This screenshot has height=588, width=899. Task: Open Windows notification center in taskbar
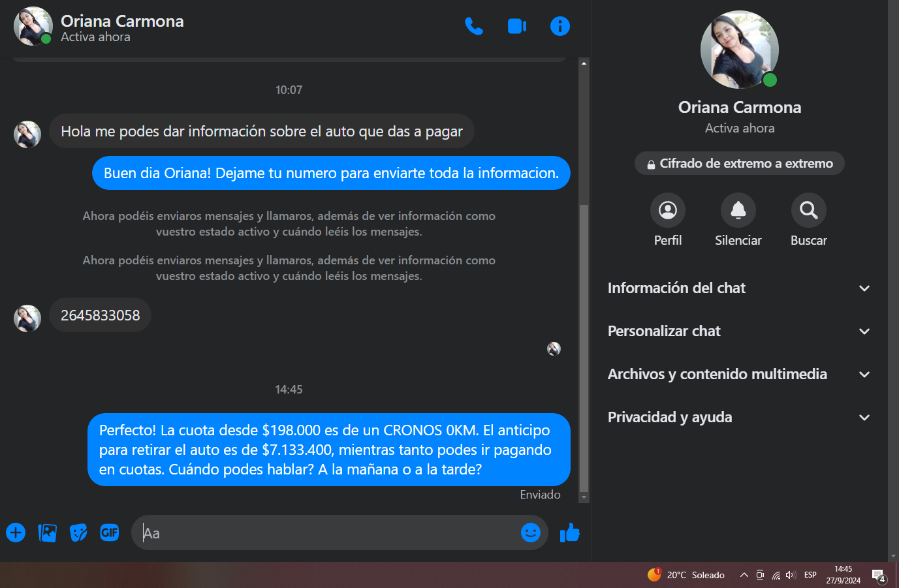879,576
